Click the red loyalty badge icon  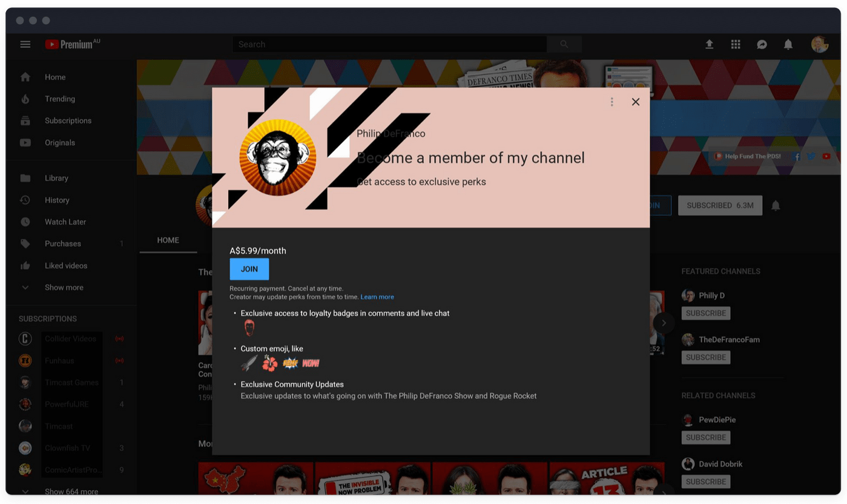[x=249, y=328]
